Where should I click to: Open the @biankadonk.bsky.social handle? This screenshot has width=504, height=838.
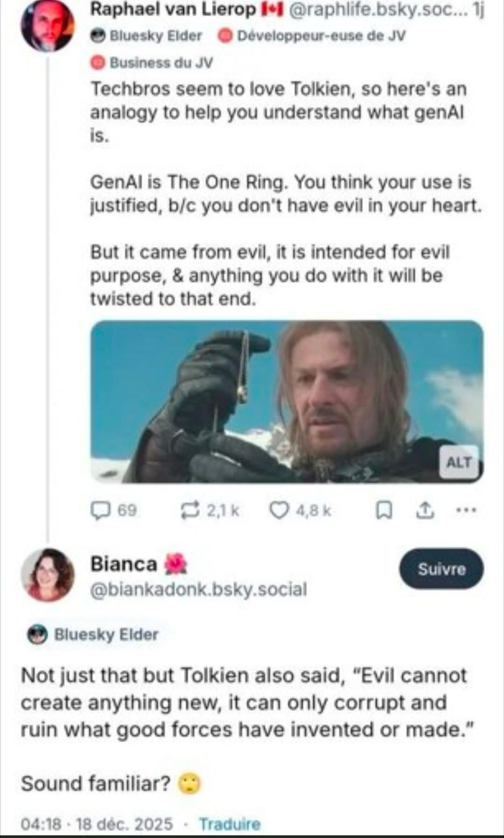[x=198, y=589]
